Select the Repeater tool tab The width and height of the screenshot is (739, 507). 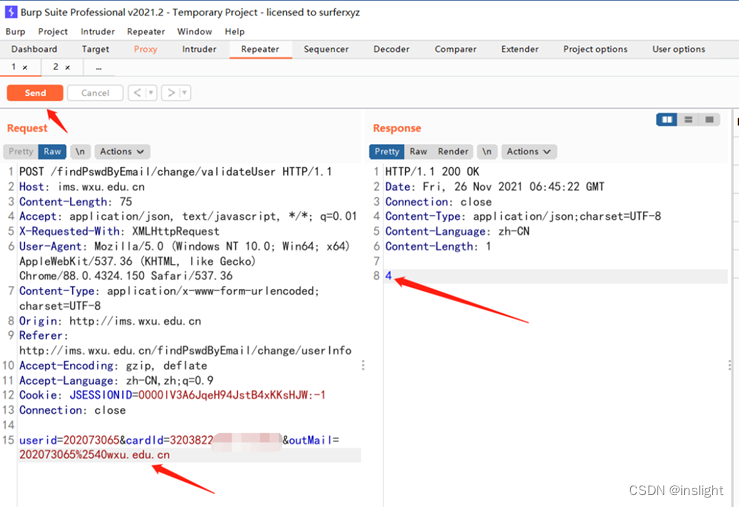260,49
